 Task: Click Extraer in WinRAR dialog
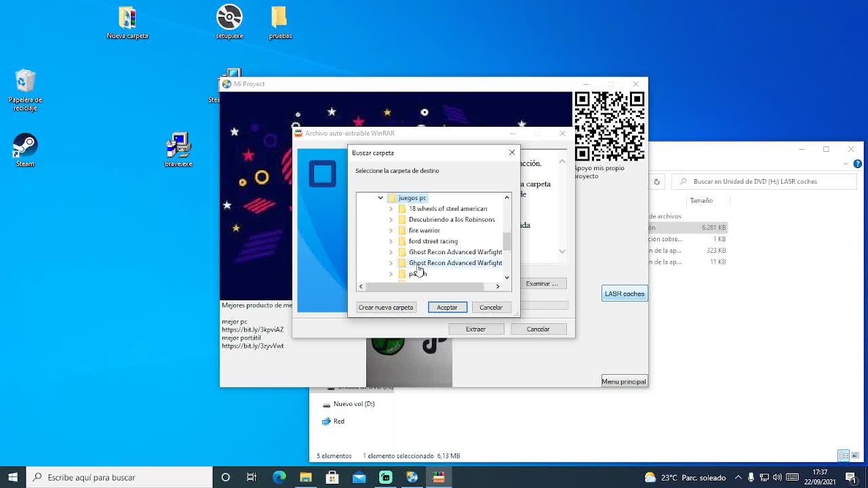(x=475, y=329)
